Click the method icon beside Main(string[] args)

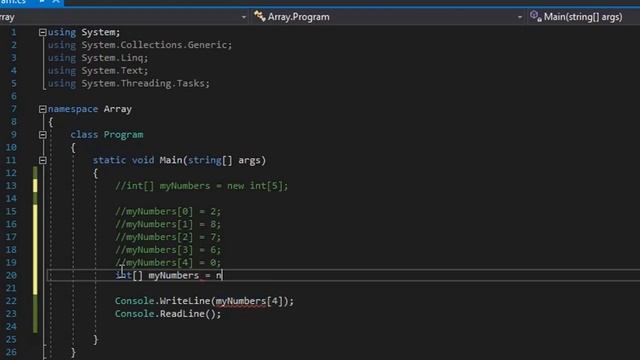coord(536,16)
